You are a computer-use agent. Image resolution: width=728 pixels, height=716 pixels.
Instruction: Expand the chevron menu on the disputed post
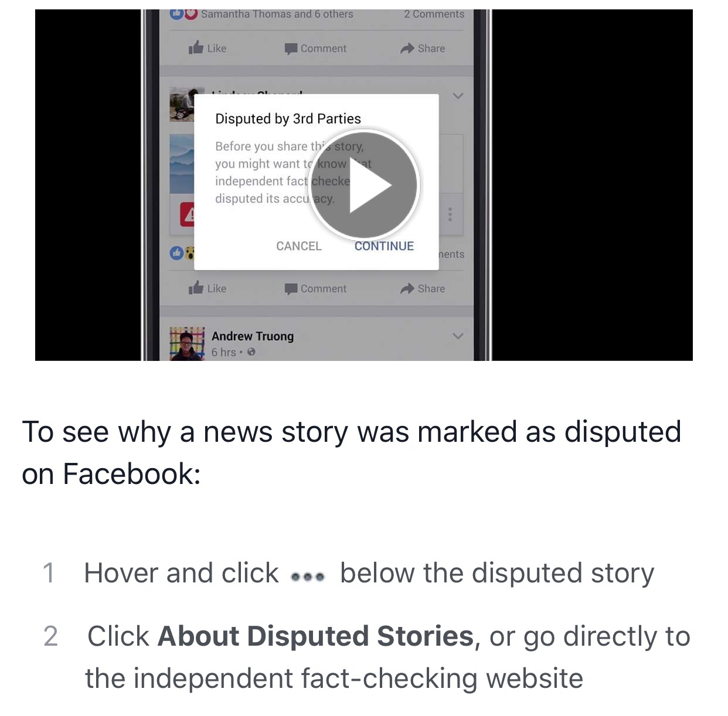point(458,96)
